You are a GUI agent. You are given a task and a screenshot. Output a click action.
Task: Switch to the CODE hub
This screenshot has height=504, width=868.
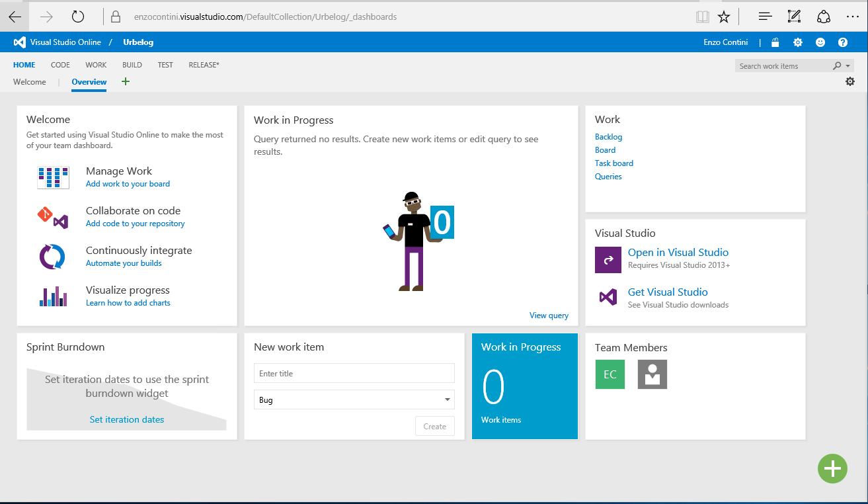60,65
